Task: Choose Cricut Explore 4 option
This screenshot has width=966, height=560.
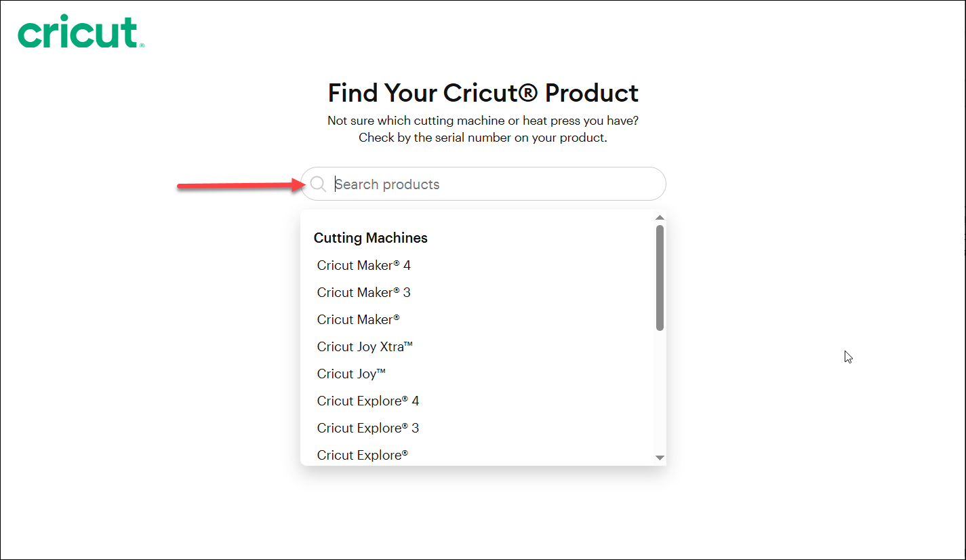Action: click(368, 401)
